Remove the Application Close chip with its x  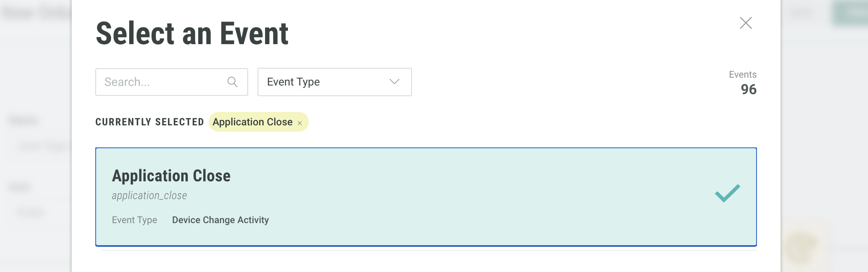(x=300, y=123)
